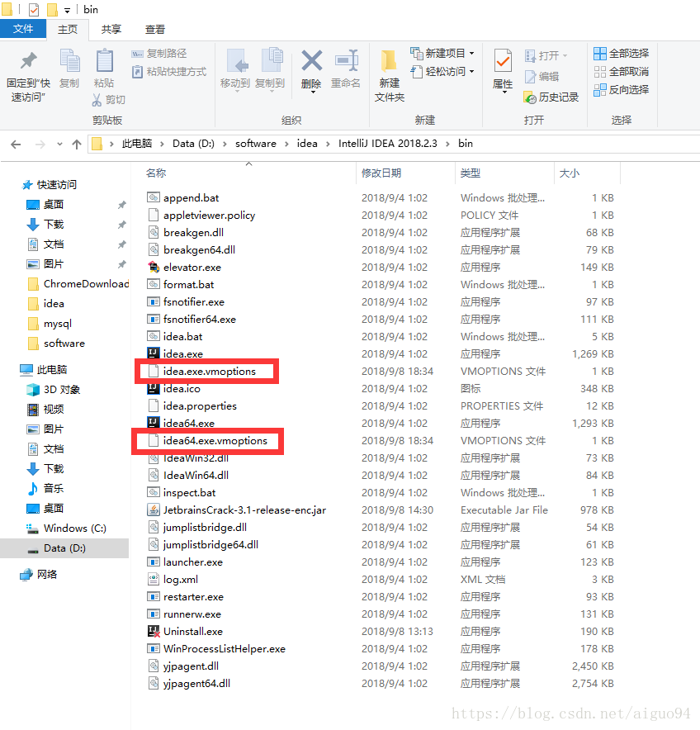Click Paste shortcut (粘贴快捷方式)
Screen dimensions: 700x730
169,72
